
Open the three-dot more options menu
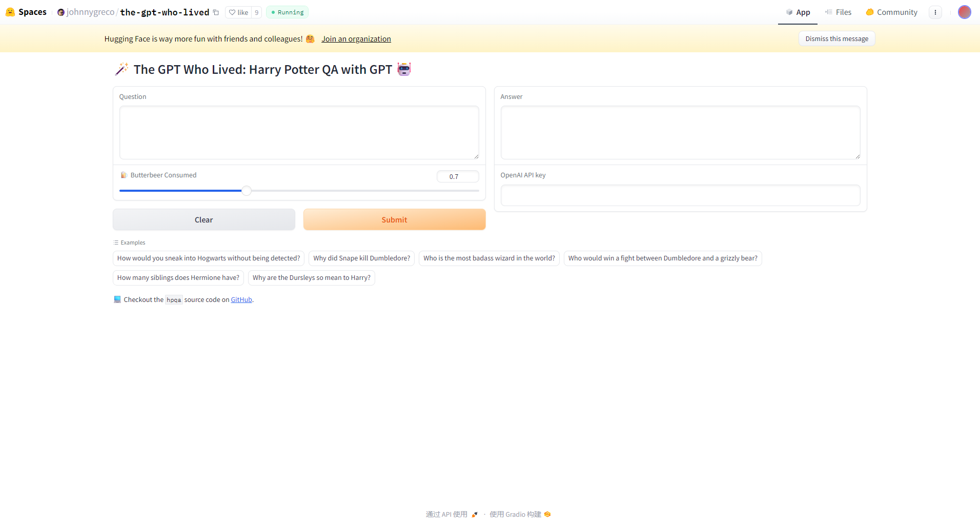(x=935, y=12)
